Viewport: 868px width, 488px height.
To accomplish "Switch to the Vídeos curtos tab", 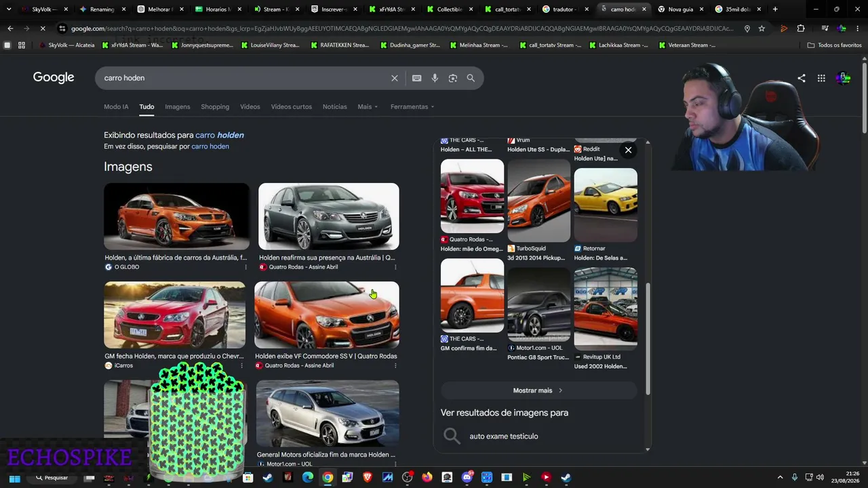I will 292,106.
